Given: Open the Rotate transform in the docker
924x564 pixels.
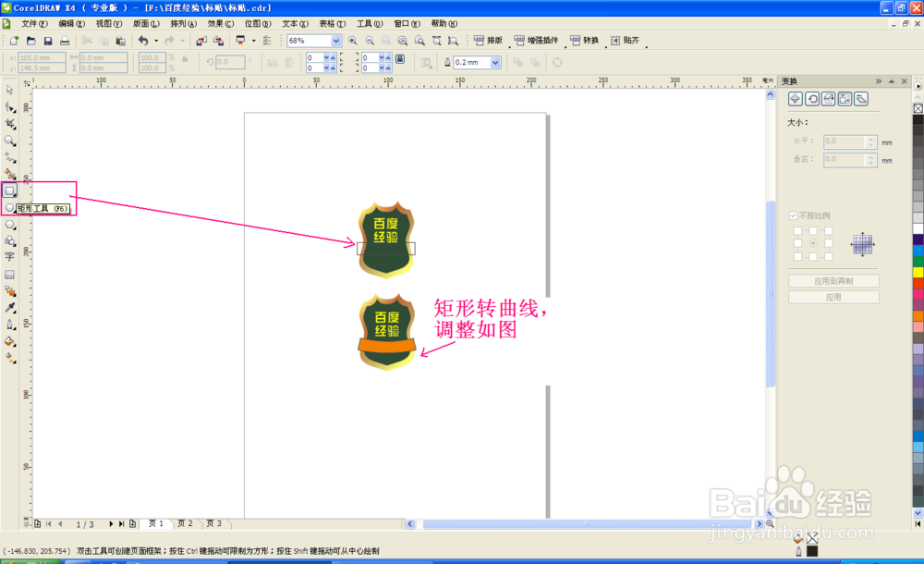Looking at the screenshot, I should 813,99.
